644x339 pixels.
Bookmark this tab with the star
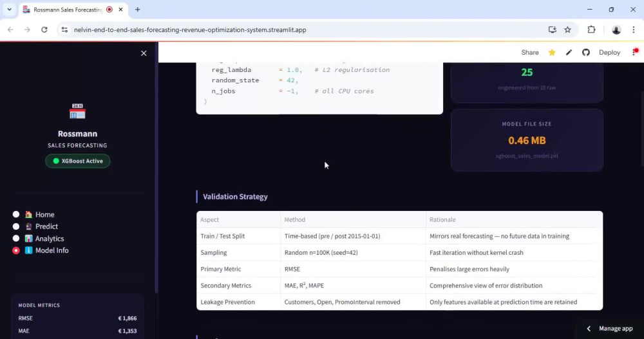567,30
